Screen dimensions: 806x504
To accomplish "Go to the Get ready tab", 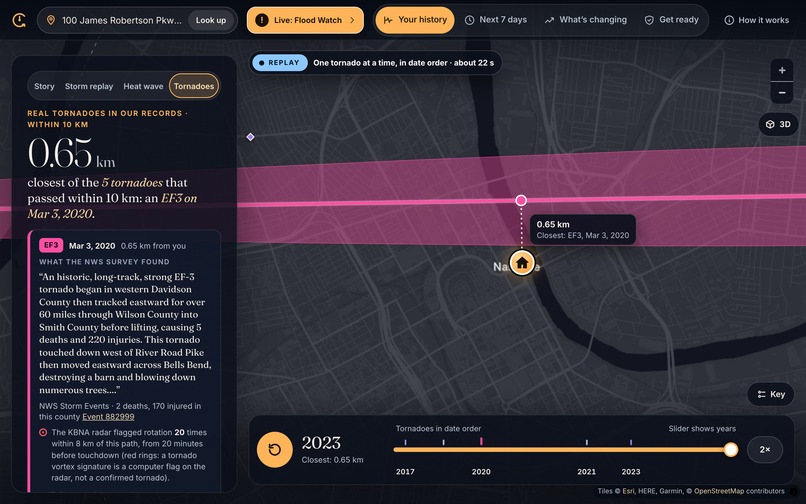I will pyautogui.click(x=671, y=20).
